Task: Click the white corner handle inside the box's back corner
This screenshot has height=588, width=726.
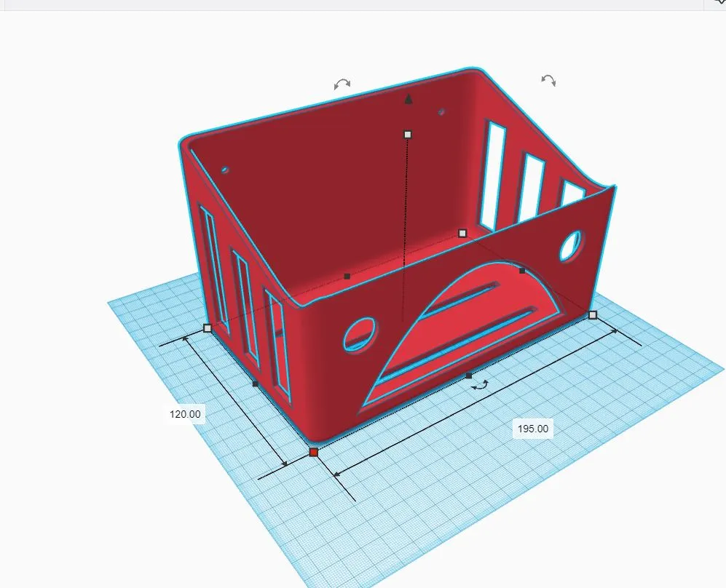Action: click(x=462, y=233)
